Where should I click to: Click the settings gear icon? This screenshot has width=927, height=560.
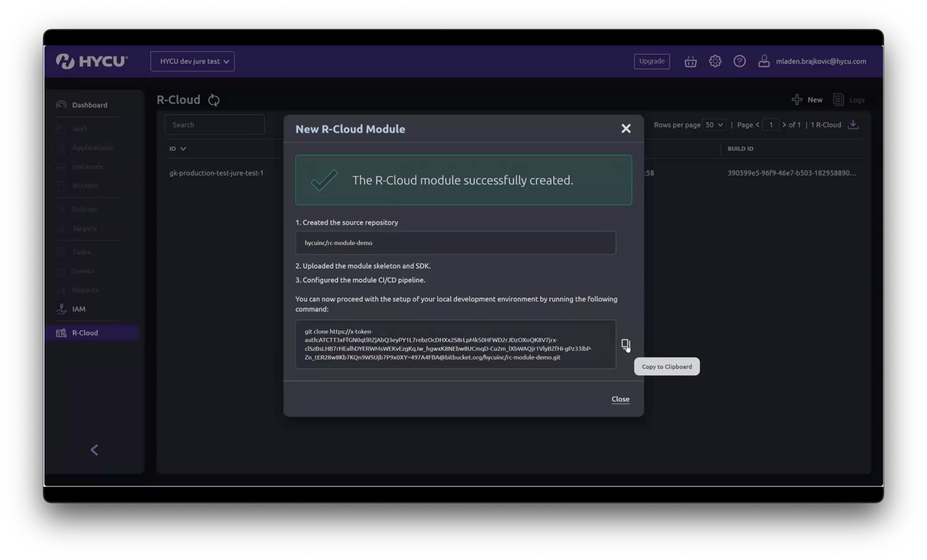[714, 61]
